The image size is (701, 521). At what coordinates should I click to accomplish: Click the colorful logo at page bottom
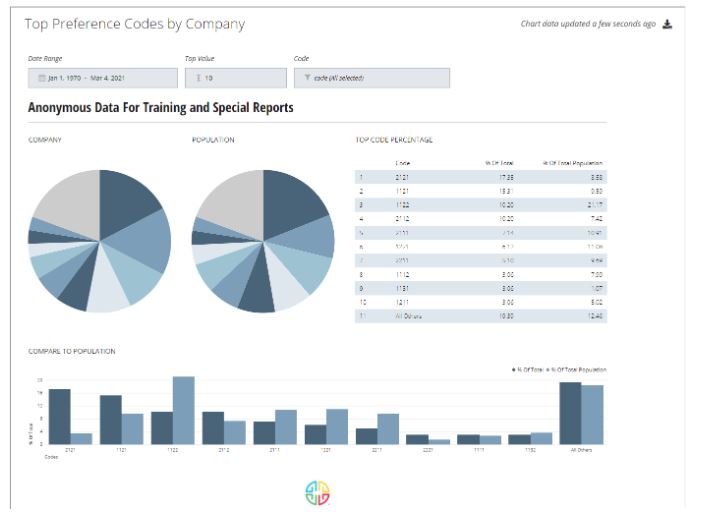point(317,492)
